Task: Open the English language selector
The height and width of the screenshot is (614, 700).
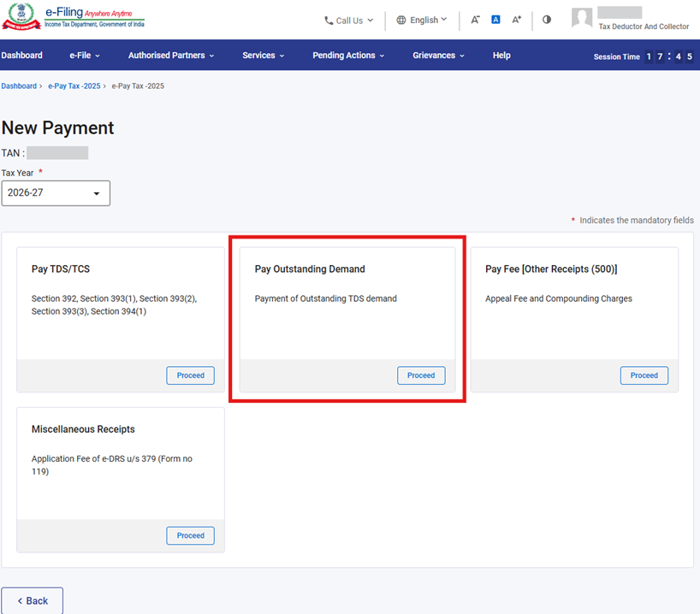Action: (x=422, y=21)
